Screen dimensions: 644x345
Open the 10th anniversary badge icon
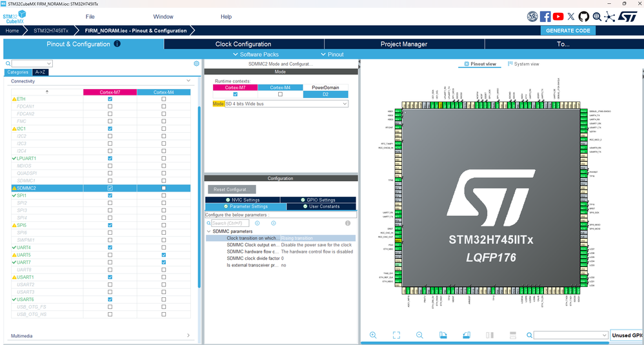coord(532,16)
